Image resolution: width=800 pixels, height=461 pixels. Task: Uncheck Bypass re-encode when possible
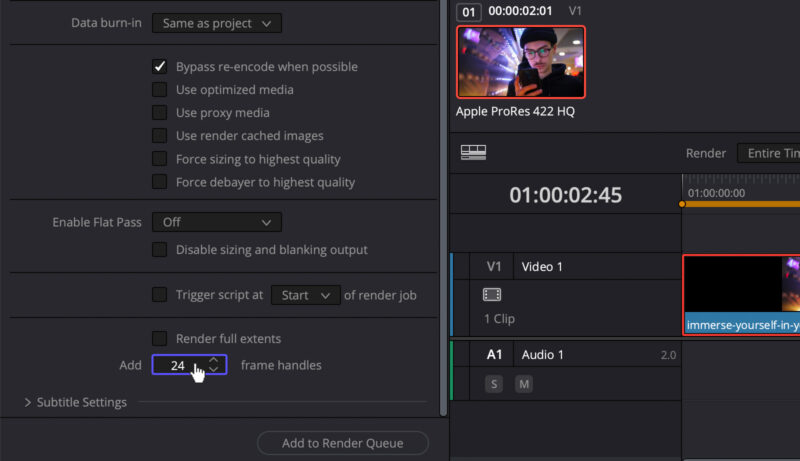tap(160, 66)
